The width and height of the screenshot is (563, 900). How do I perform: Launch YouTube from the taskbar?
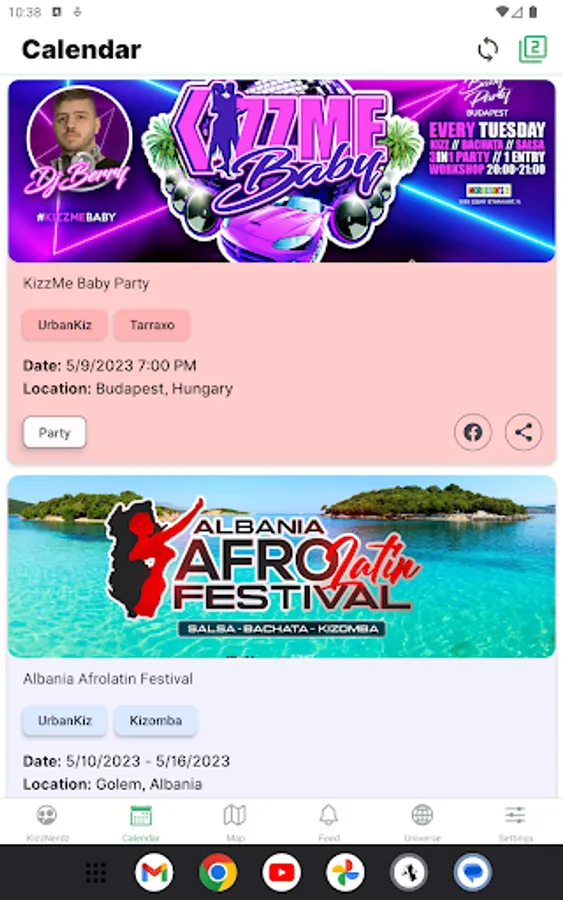tap(281, 872)
